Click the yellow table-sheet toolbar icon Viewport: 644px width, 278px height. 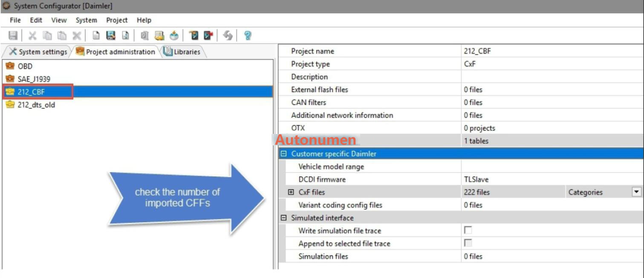(159, 36)
